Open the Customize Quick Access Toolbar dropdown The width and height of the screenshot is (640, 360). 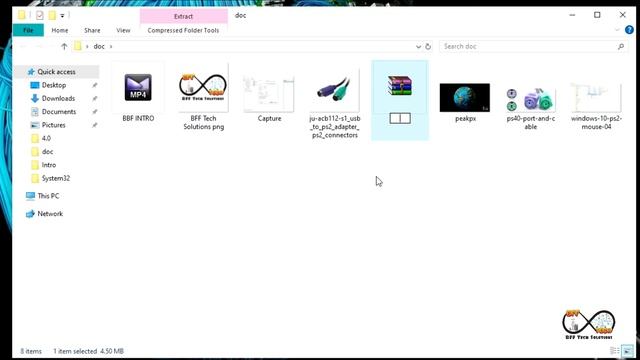pos(62,16)
